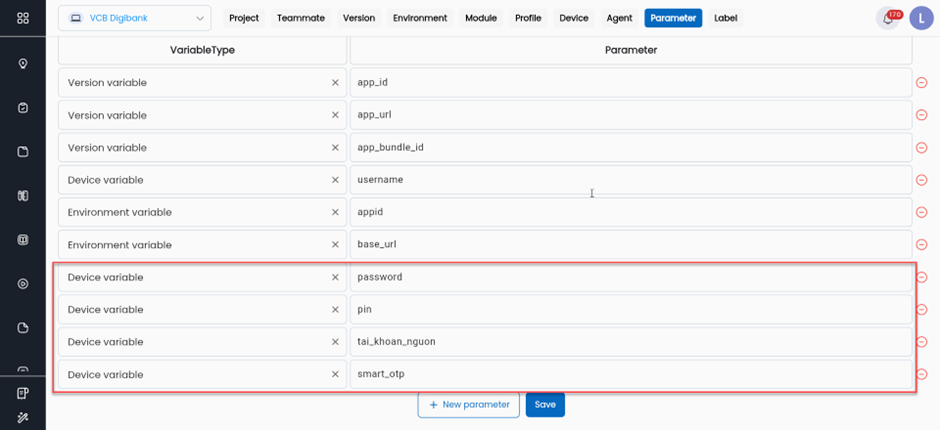This screenshot has width=940, height=430.
Task: Delete the smart_otp parameter row
Action: (921, 375)
